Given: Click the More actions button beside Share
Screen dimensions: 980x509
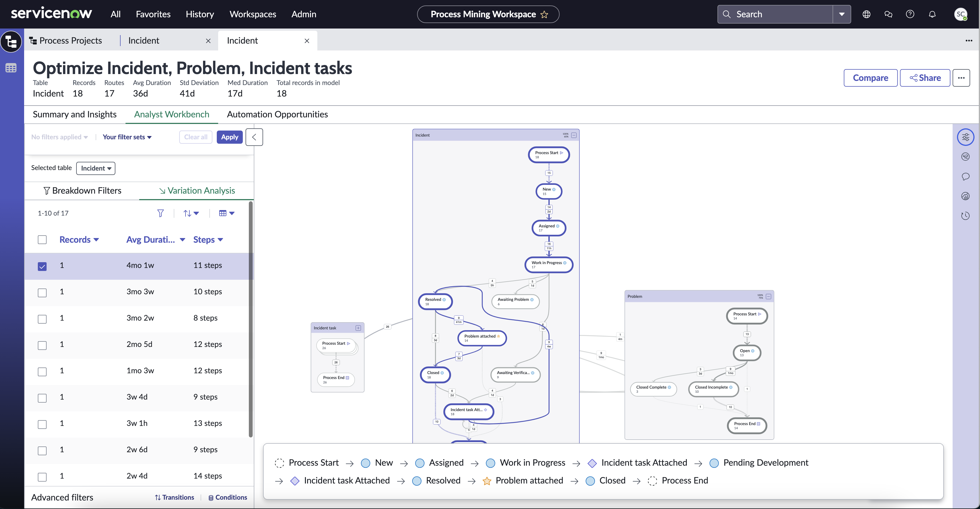Looking at the screenshot, I should 961,78.
